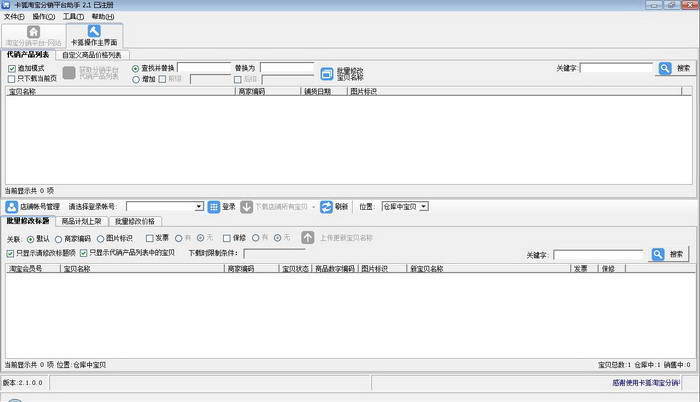Click the 刷新 refresh icon
The image size is (700, 402).
326,206
